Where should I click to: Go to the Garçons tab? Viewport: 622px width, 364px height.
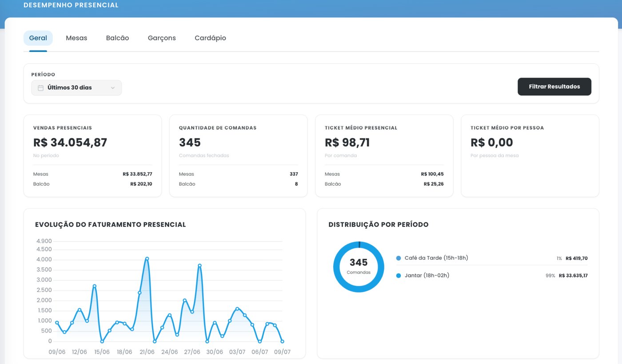click(162, 38)
